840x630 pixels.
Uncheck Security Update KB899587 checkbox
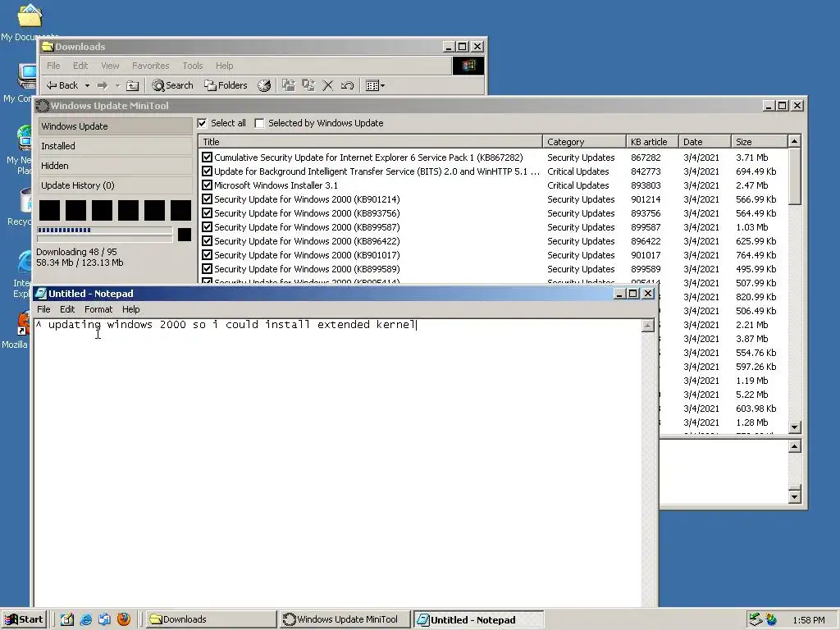207,227
